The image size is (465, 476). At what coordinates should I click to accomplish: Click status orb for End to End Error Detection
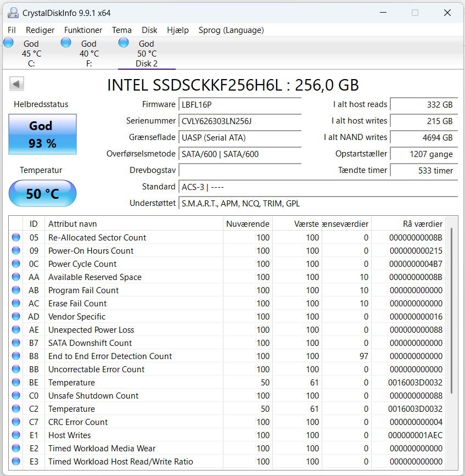(x=16, y=356)
